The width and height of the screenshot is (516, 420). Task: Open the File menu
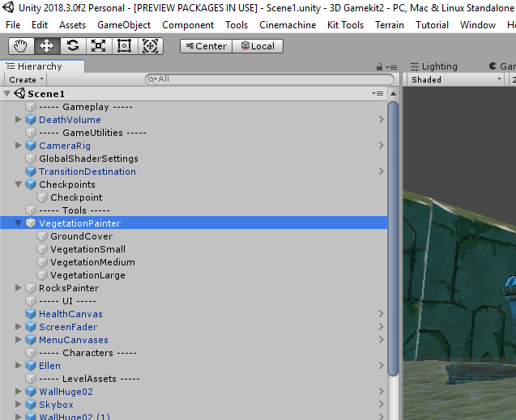(13, 25)
